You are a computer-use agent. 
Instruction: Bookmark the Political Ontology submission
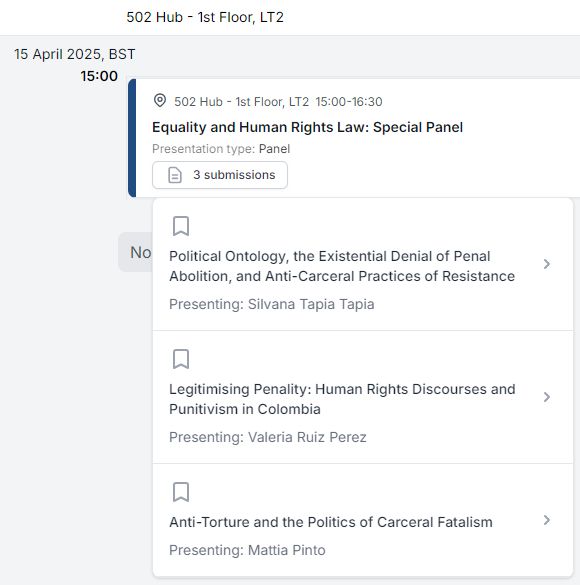181,226
